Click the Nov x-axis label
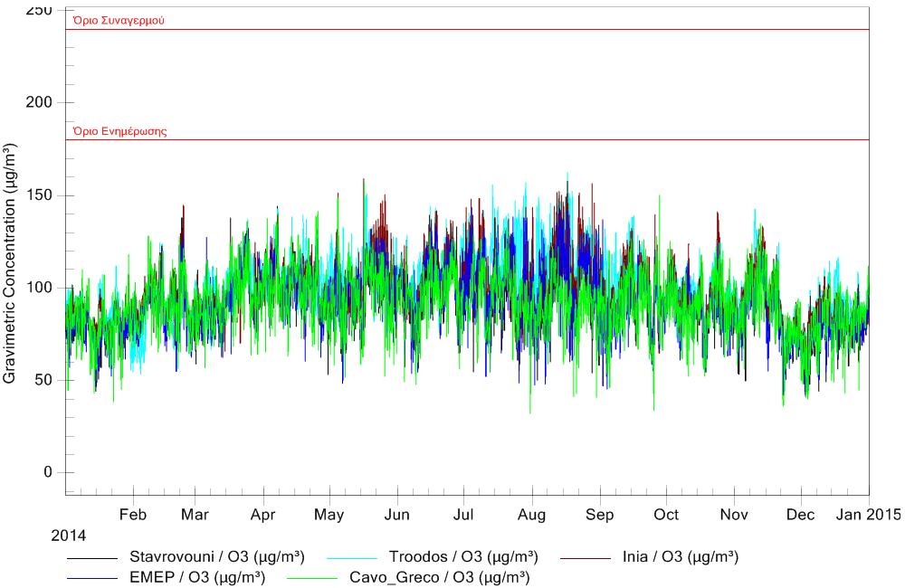905x588 pixels. click(x=734, y=515)
